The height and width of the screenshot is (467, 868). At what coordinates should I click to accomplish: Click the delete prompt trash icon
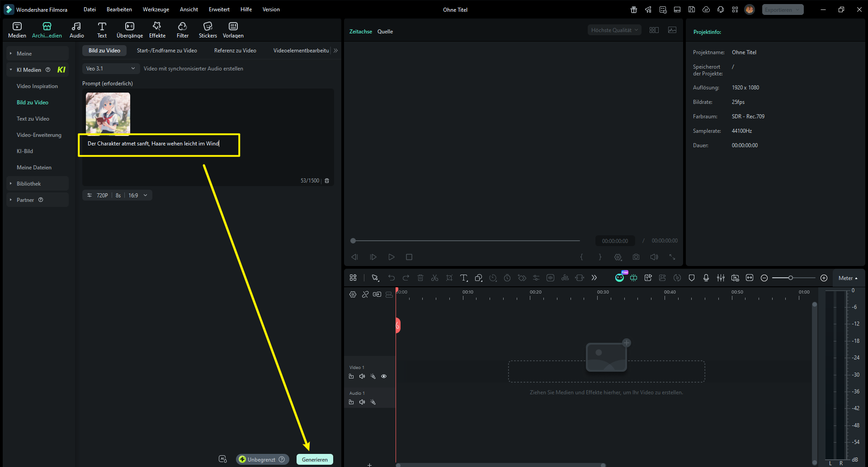point(327,181)
